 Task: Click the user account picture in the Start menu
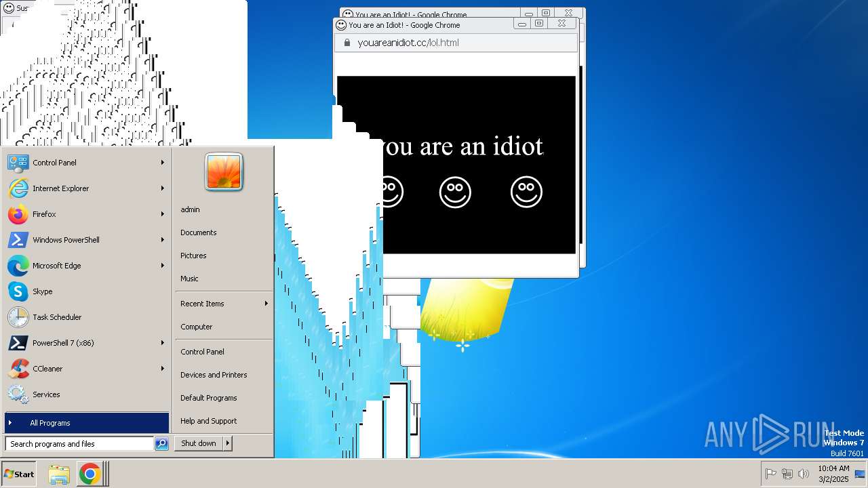click(224, 171)
